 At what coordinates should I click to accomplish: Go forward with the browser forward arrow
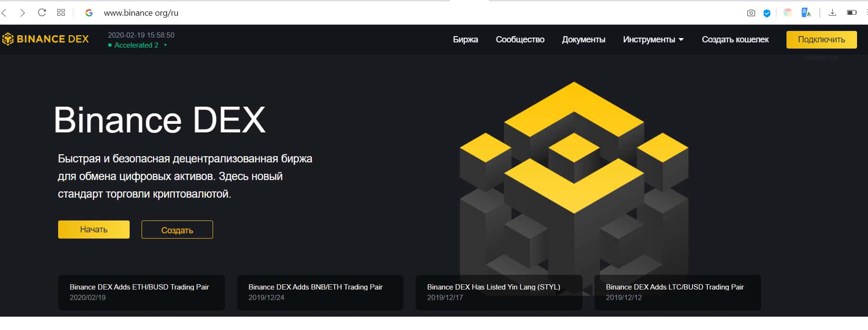[x=22, y=13]
